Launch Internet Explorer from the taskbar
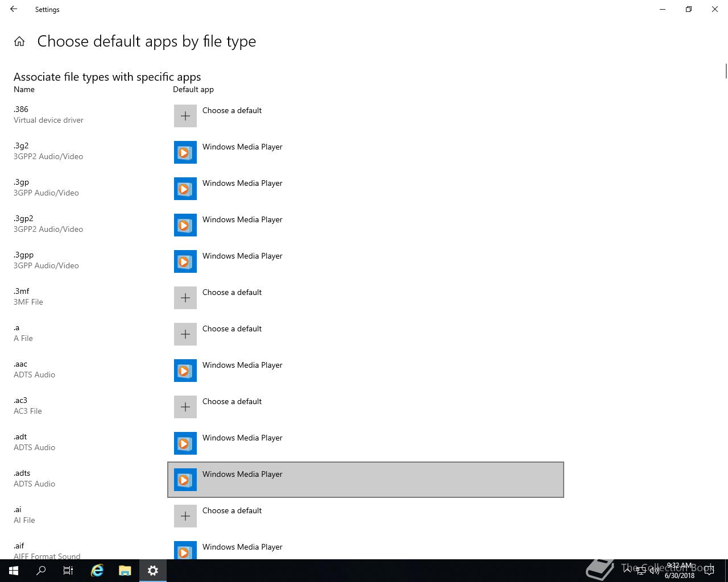728x582 pixels. (x=97, y=571)
